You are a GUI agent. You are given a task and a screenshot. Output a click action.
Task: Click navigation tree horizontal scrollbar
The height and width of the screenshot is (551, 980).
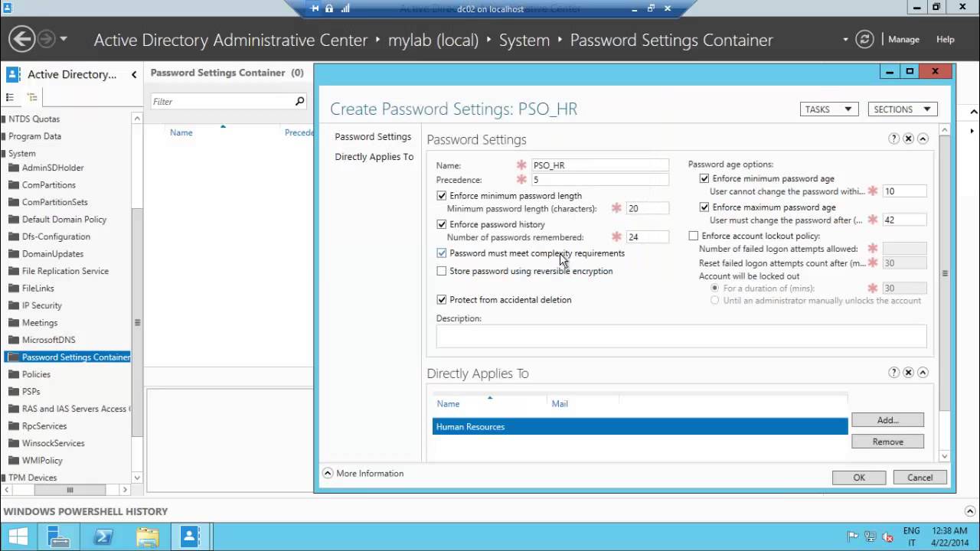70,490
